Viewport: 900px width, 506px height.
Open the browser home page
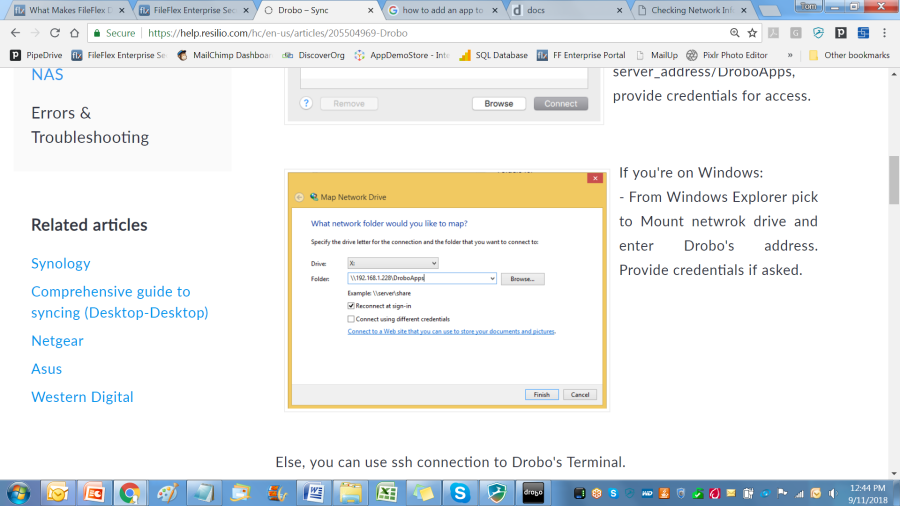tap(74, 33)
